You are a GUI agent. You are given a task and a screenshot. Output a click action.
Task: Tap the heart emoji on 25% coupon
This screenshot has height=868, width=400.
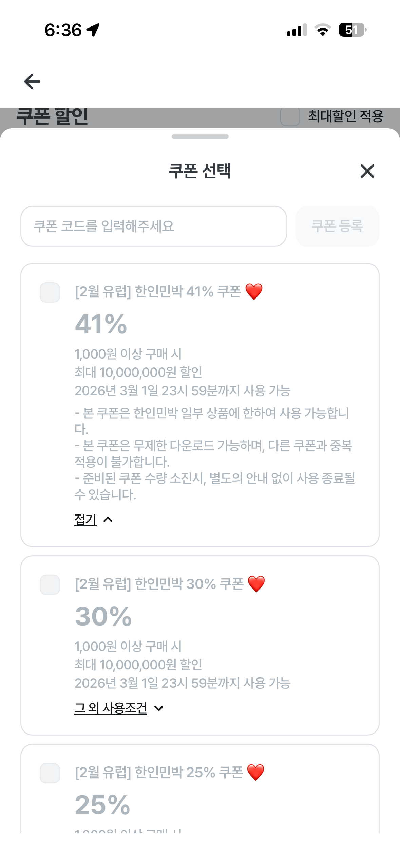click(x=255, y=773)
